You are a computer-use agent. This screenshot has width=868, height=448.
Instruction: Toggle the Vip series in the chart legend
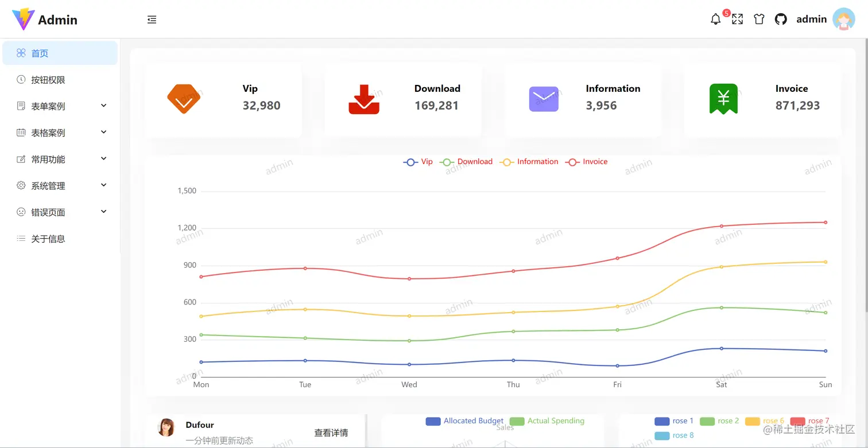click(x=418, y=162)
